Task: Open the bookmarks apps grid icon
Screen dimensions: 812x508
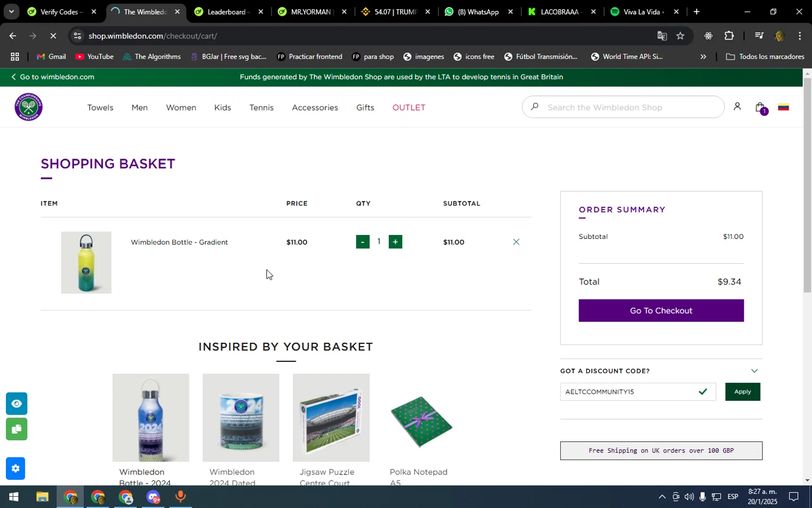Action: (x=15, y=56)
